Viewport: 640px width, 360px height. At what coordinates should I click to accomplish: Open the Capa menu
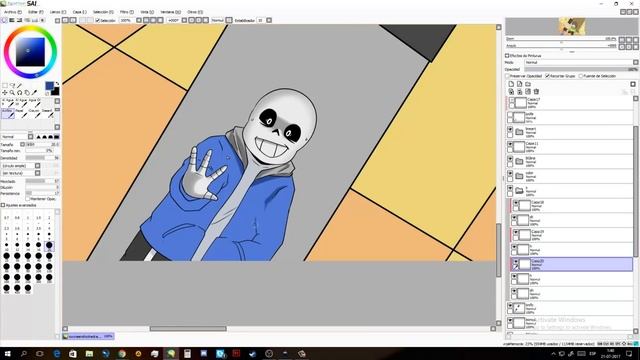click(x=80, y=12)
